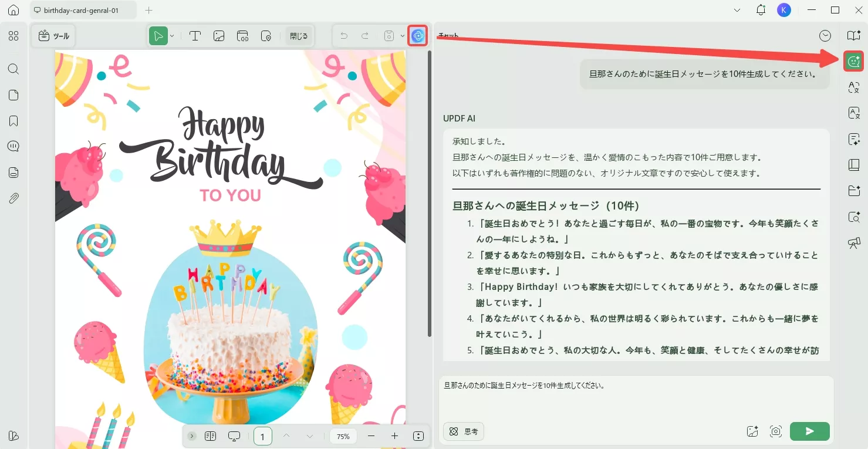
Task: Click the search icon in left sidebar
Action: click(x=13, y=69)
